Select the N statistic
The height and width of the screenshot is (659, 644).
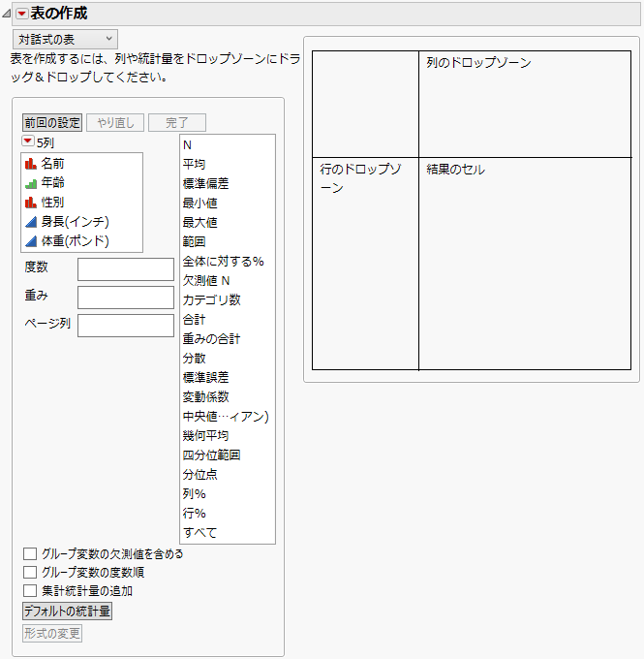228,145
